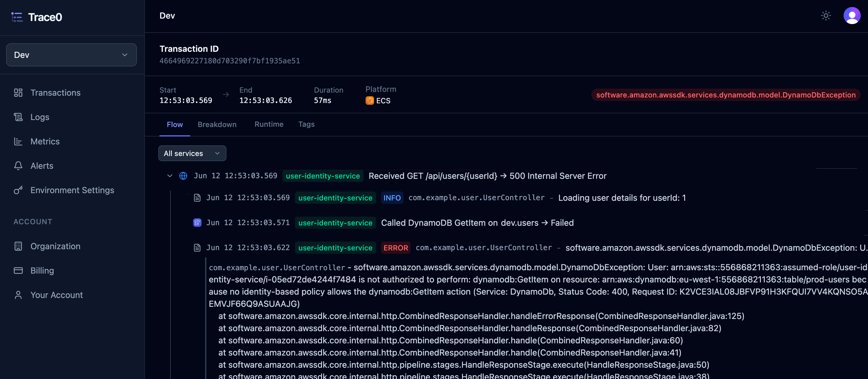The height and width of the screenshot is (379, 868).
Task: Click the Alerts bell icon
Action: coord(18,165)
